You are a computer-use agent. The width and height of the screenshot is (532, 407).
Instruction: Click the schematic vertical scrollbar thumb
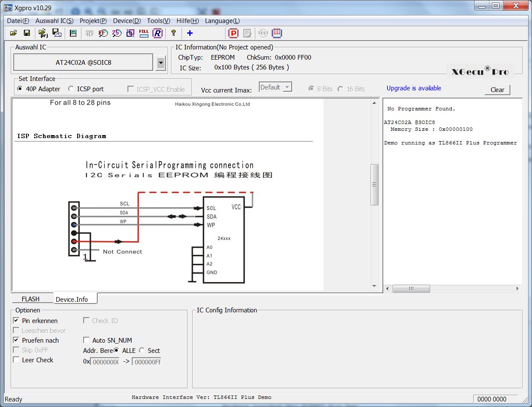click(x=374, y=185)
